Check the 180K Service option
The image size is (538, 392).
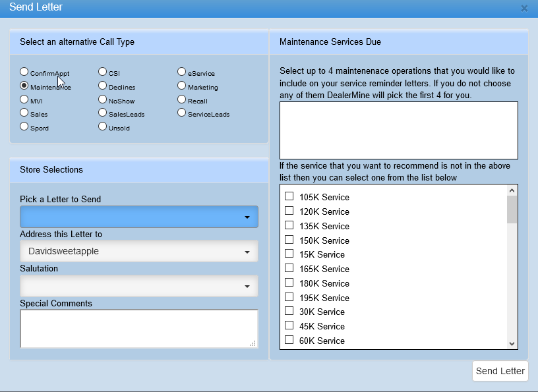289,283
